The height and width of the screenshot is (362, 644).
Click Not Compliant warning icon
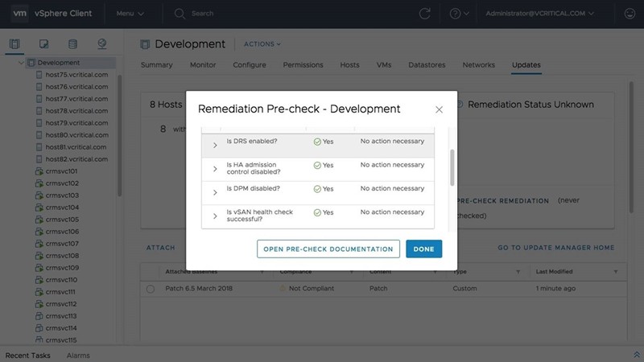283,288
